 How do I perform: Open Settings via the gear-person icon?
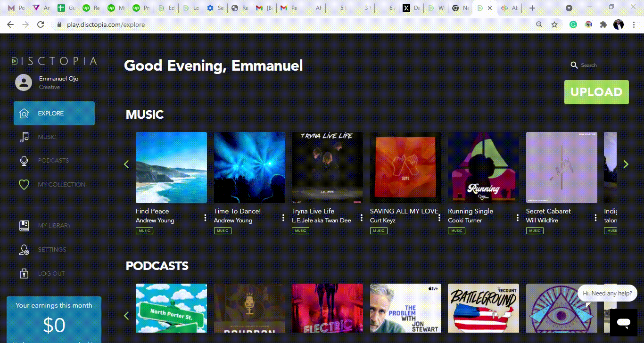pyautogui.click(x=24, y=250)
